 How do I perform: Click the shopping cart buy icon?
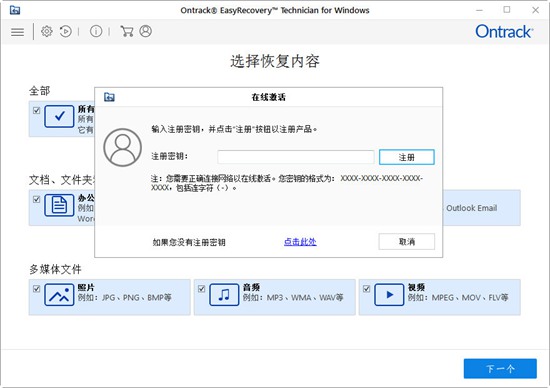point(126,32)
